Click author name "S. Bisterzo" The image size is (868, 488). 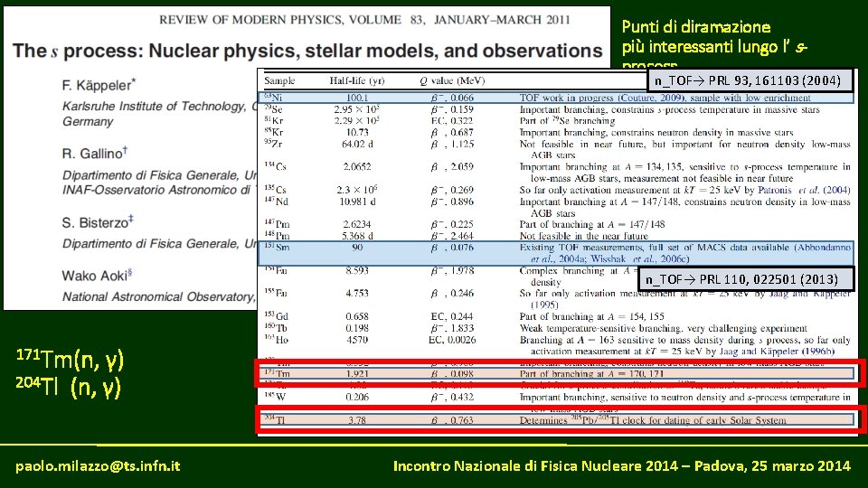[98, 222]
